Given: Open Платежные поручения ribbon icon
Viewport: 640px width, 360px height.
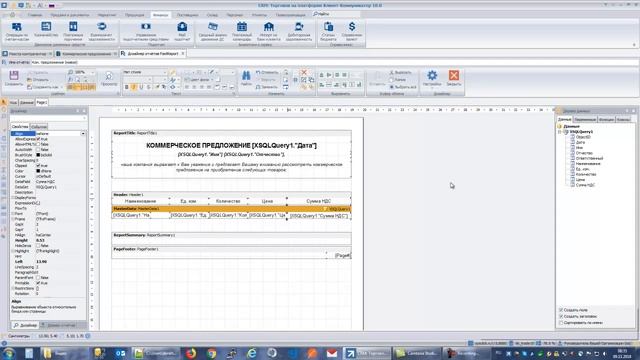Looking at the screenshot, I should (x=73, y=27).
